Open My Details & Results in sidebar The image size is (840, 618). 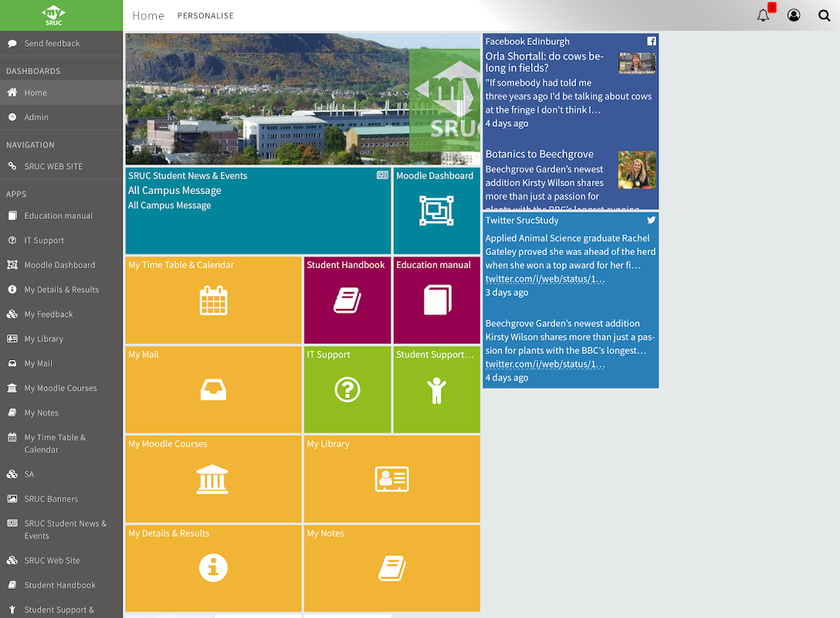point(61,290)
